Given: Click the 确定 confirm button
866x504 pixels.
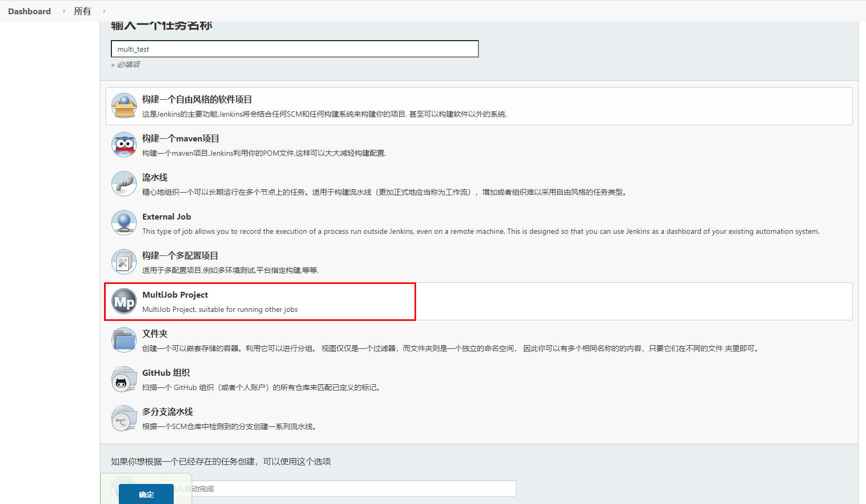Looking at the screenshot, I should tap(146, 495).
